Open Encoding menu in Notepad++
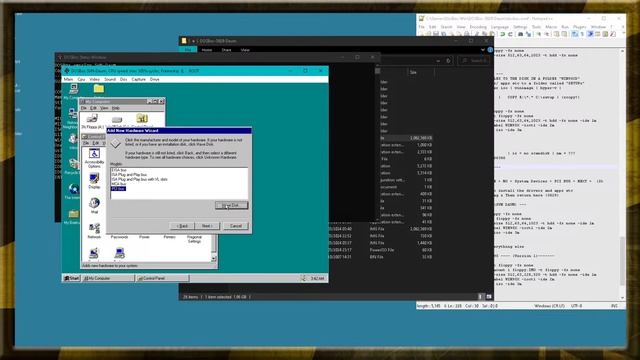The width and height of the screenshot is (640, 360). click(x=478, y=27)
